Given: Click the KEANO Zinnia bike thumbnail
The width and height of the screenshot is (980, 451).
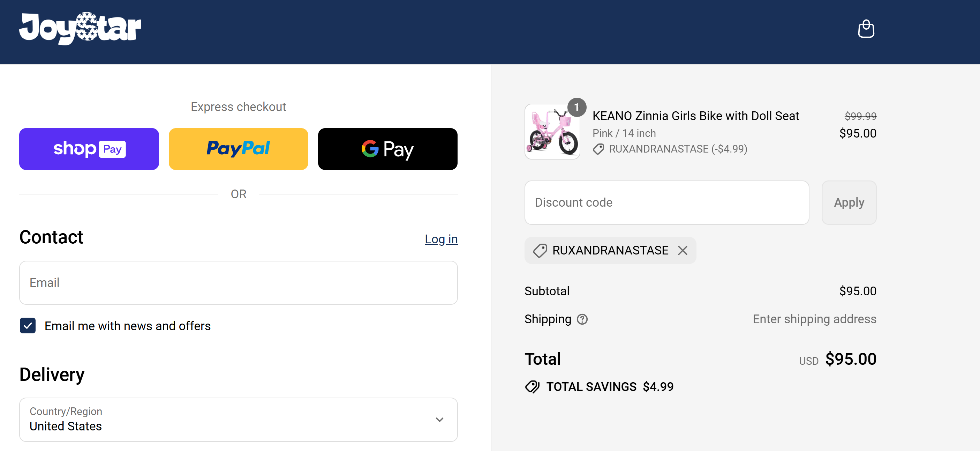Looking at the screenshot, I should pos(552,131).
